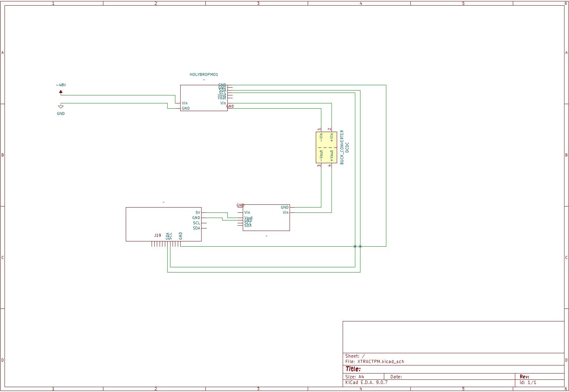Viewport: 569px width, 392px height.
Task: Click the Rev field in title block
Action: (524, 377)
